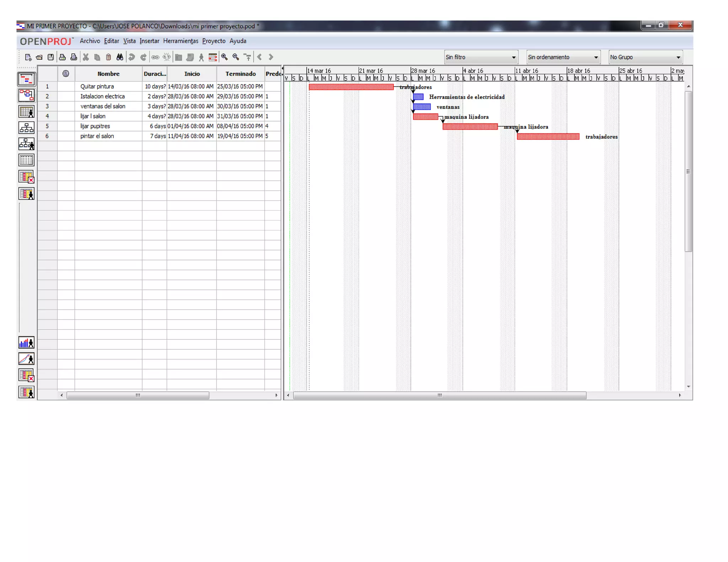
Task: Click the Zoom out magnifier icon
Action: click(x=236, y=57)
